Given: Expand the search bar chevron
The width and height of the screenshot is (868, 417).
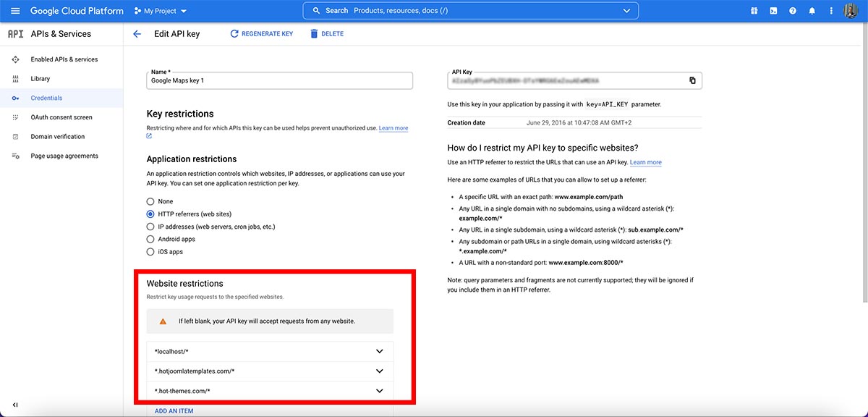Looking at the screenshot, I should (626, 11).
